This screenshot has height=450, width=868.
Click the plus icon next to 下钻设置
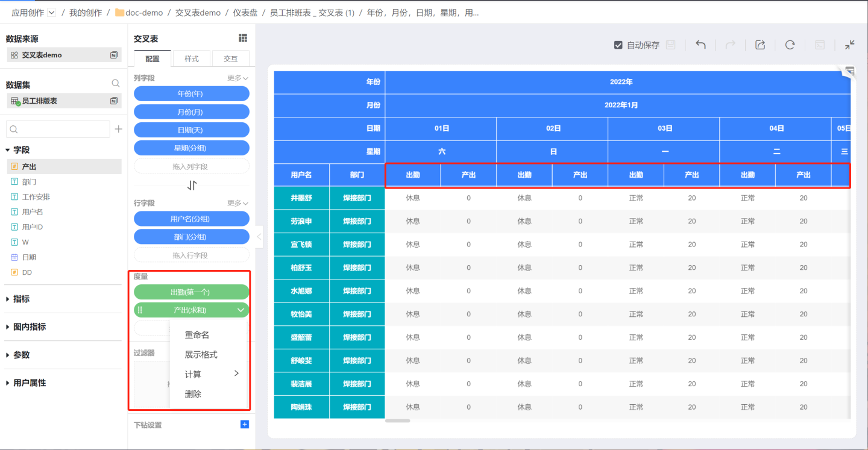pos(244,425)
